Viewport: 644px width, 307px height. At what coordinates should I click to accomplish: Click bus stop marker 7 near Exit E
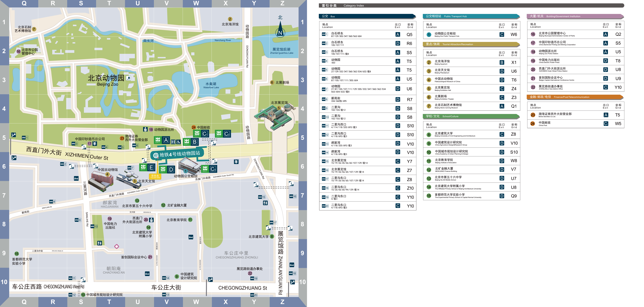131,168
